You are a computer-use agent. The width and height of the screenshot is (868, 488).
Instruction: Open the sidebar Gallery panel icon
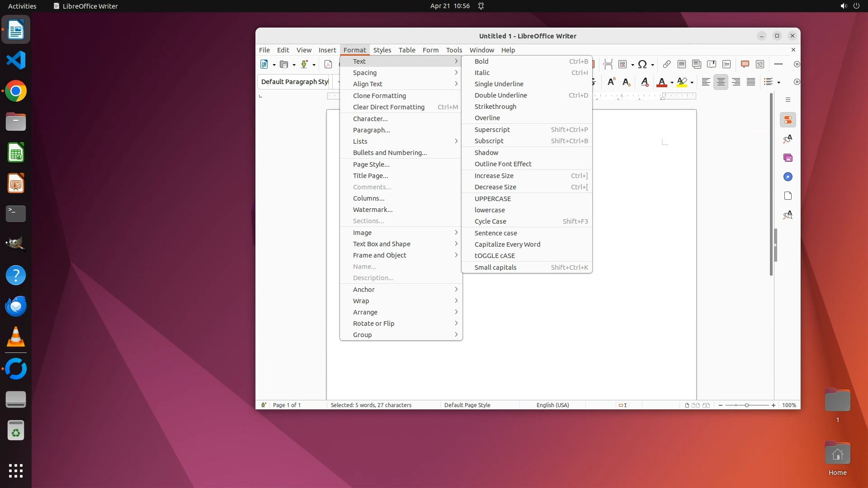tap(788, 158)
